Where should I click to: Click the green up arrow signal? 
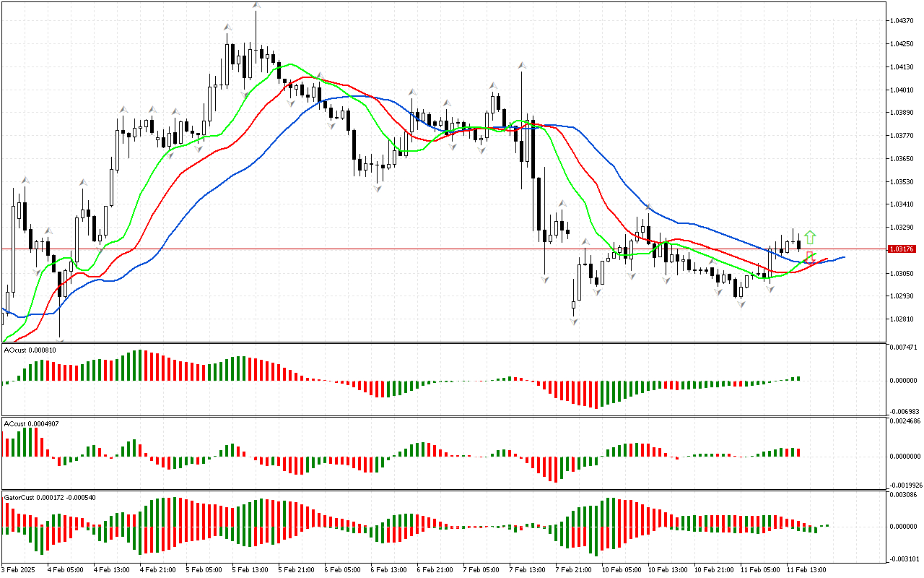point(810,236)
